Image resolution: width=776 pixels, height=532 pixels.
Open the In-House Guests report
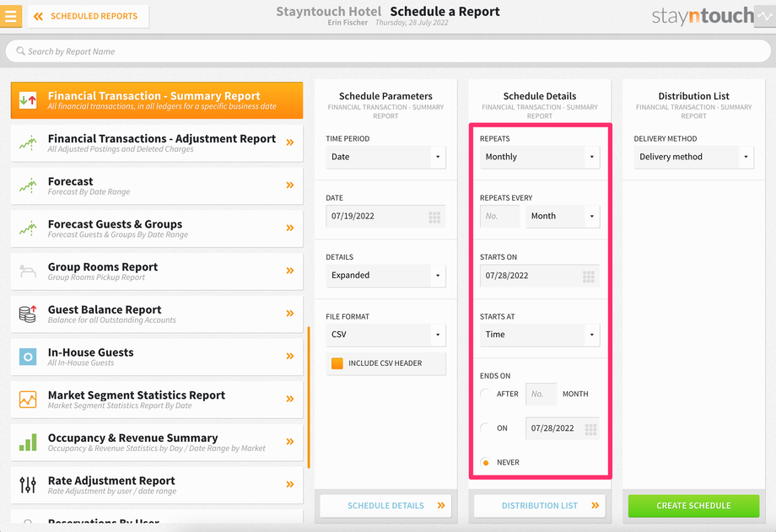[x=157, y=357]
